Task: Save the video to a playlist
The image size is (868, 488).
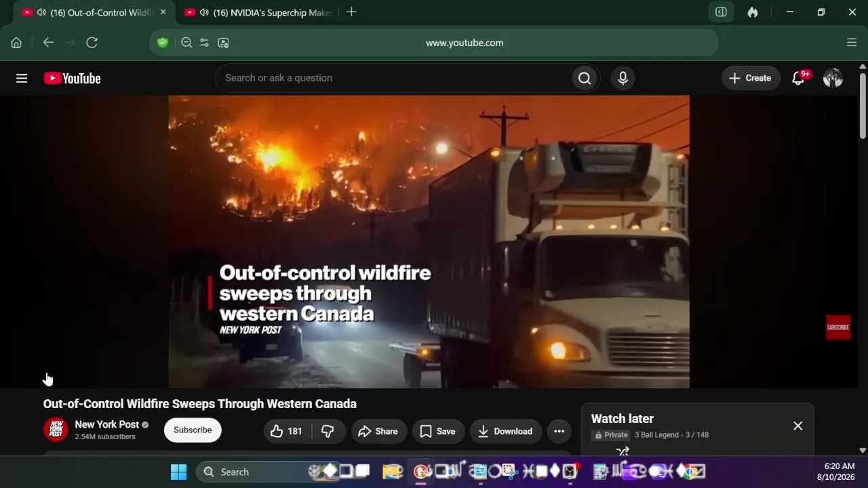Action: pyautogui.click(x=438, y=431)
